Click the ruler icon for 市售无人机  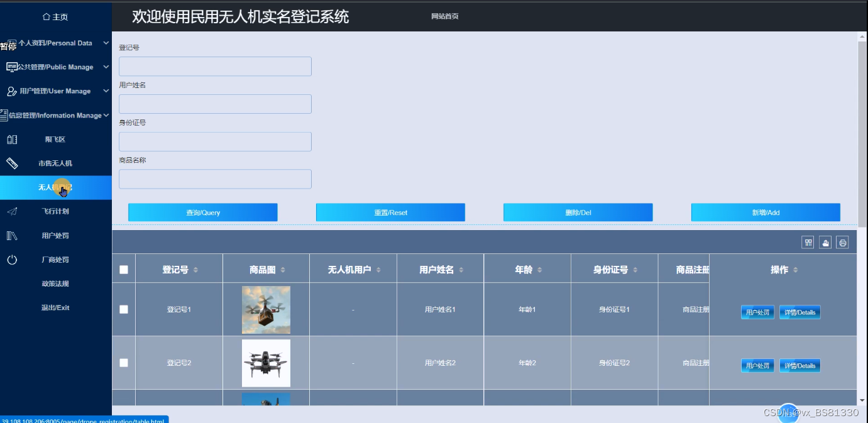coord(12,163)
